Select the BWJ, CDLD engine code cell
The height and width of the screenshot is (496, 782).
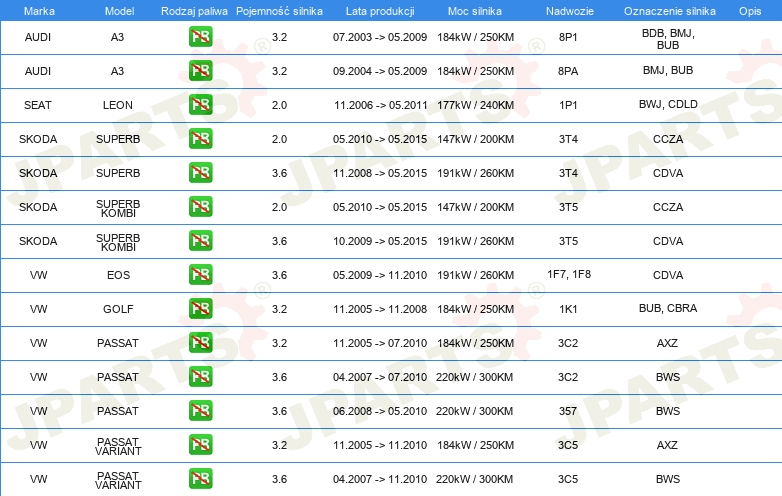coord(667,105)
